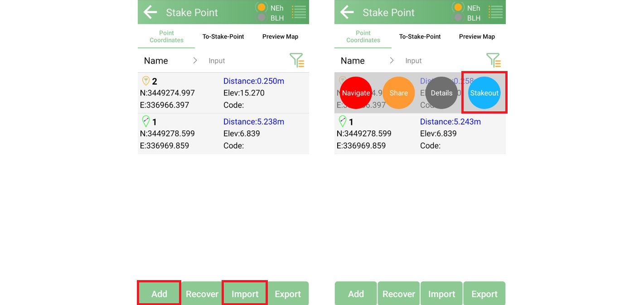Click orange marker icon of point 2
The height and width of the screenshot is (305, 644).
pyautogui.click(x=146, y=81)
